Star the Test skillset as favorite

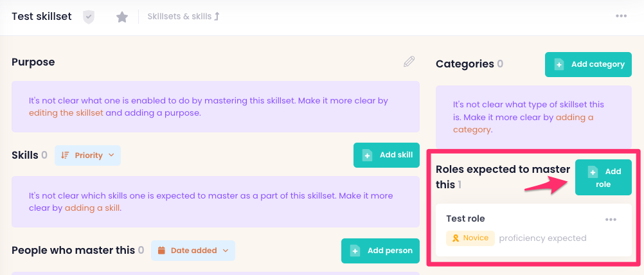(121, 17)
